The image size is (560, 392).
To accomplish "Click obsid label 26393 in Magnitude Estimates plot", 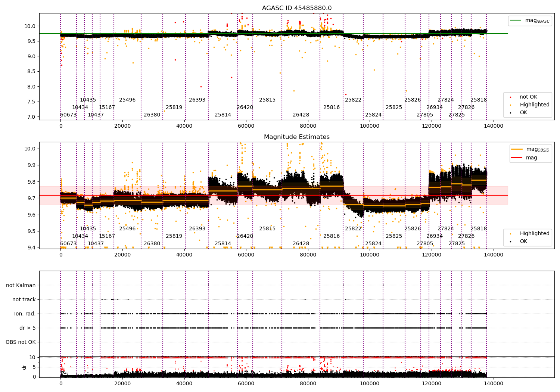I will coord(197,229).
